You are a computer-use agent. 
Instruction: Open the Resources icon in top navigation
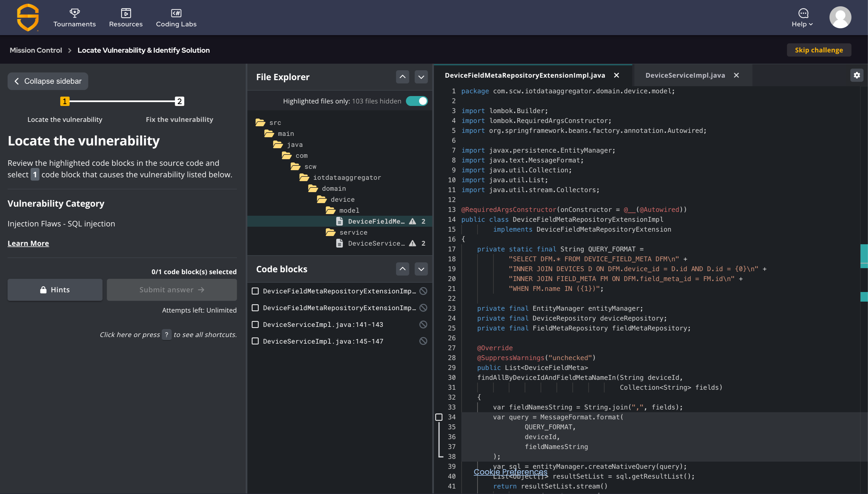tap(126, 13)
